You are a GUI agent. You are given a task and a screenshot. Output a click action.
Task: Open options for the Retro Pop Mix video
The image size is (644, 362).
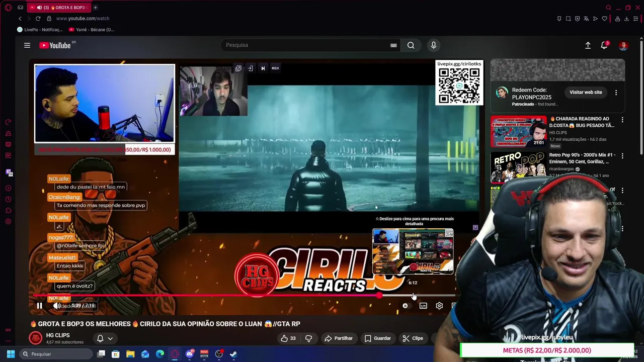622,156
